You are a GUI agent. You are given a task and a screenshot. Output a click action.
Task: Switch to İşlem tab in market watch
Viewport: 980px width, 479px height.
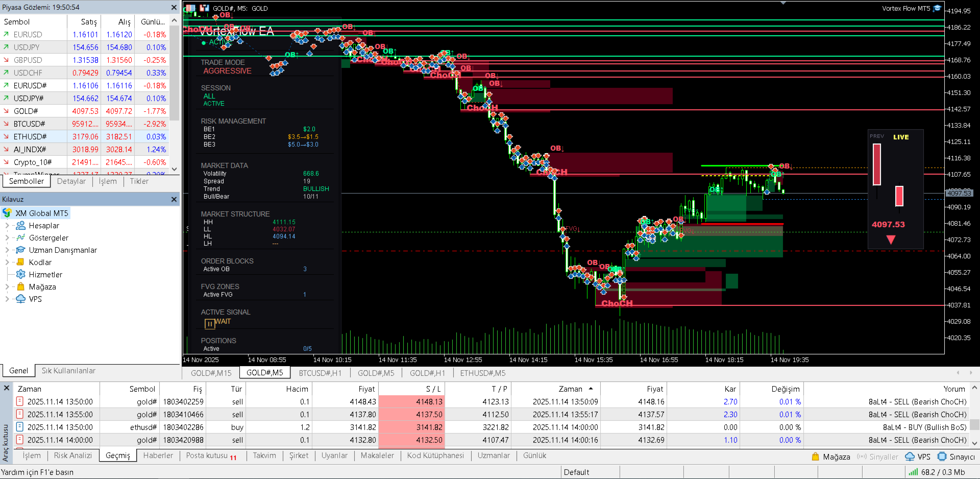[108, 181]
